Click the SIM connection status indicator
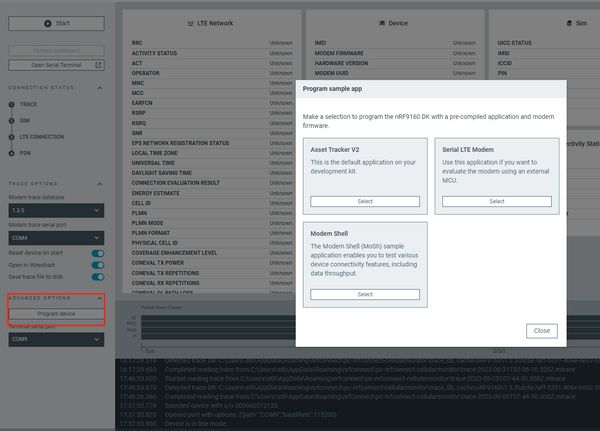The width and height of the screenshot is (600, 431). click(11, 121)
